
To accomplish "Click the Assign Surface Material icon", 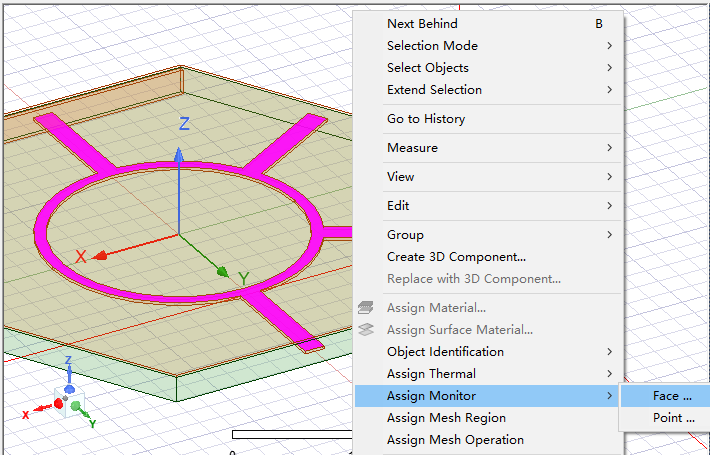I will [x=366, y=330].
